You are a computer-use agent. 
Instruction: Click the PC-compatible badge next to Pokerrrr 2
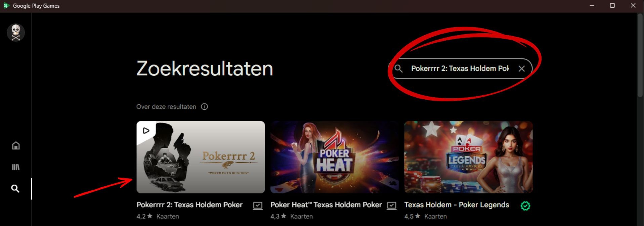pos(258,206)
